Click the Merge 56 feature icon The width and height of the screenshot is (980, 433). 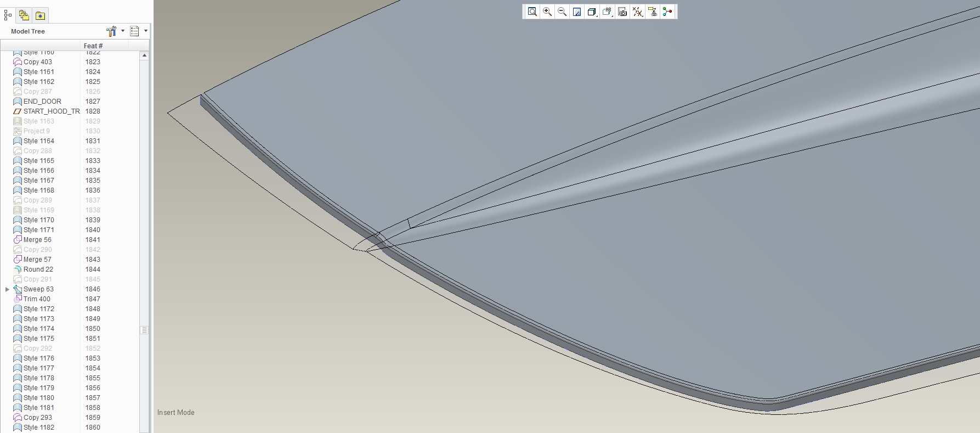[x=18, y=240]
